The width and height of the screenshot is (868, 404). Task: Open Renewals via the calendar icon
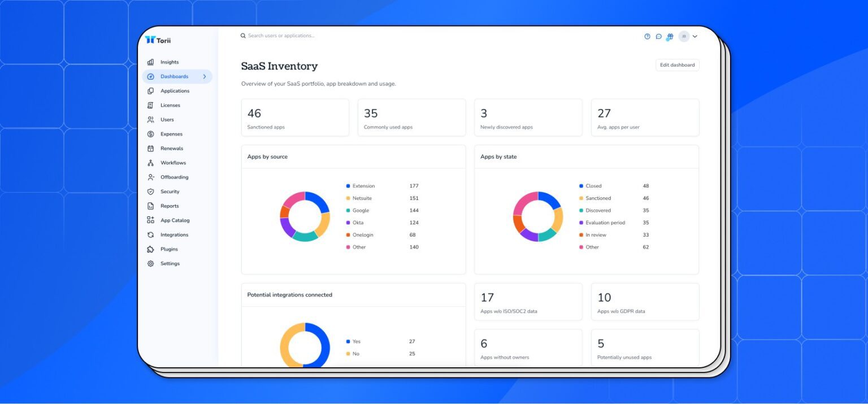(x=150, y=148)
